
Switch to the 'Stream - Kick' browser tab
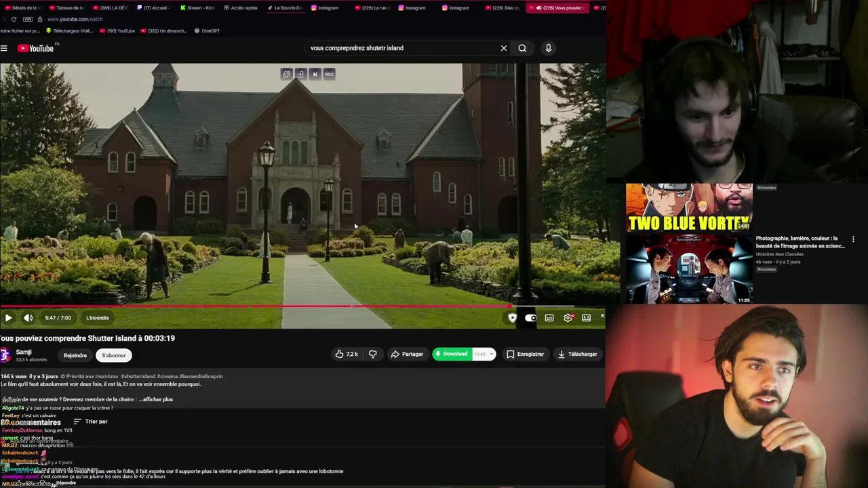[x=197, y=7]
